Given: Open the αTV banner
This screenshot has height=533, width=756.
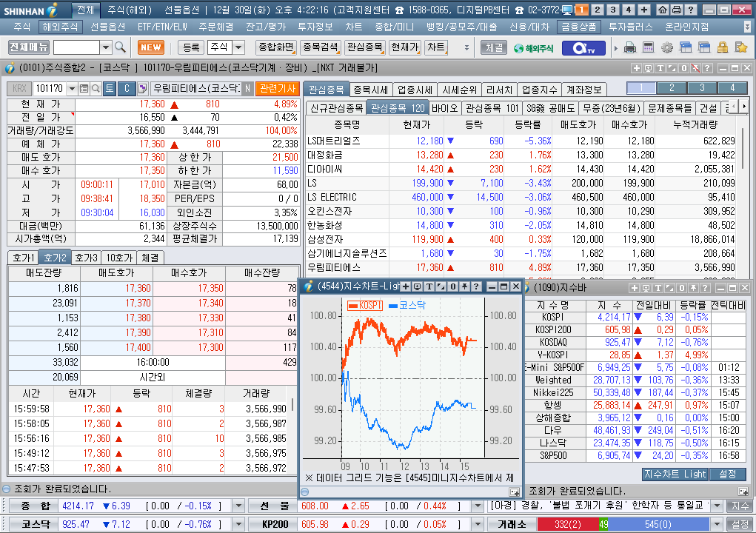Looking at the screenshot, I should click(x=583, y=47).
